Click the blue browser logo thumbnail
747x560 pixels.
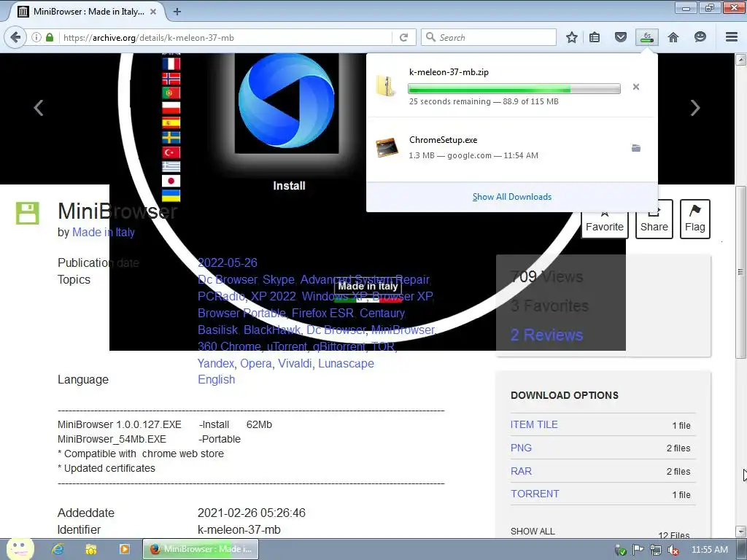click(286, 101)
